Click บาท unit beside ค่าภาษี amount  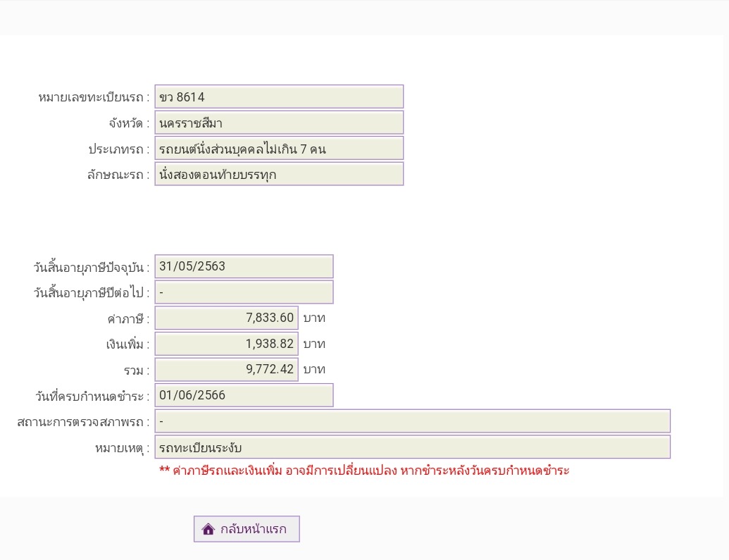pos(314,318)
